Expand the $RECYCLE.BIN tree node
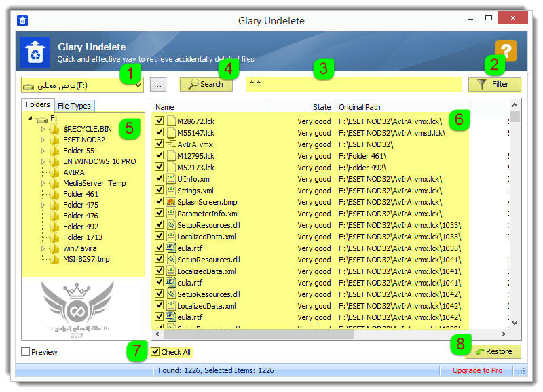543x392 pixels. click(43, 130)
